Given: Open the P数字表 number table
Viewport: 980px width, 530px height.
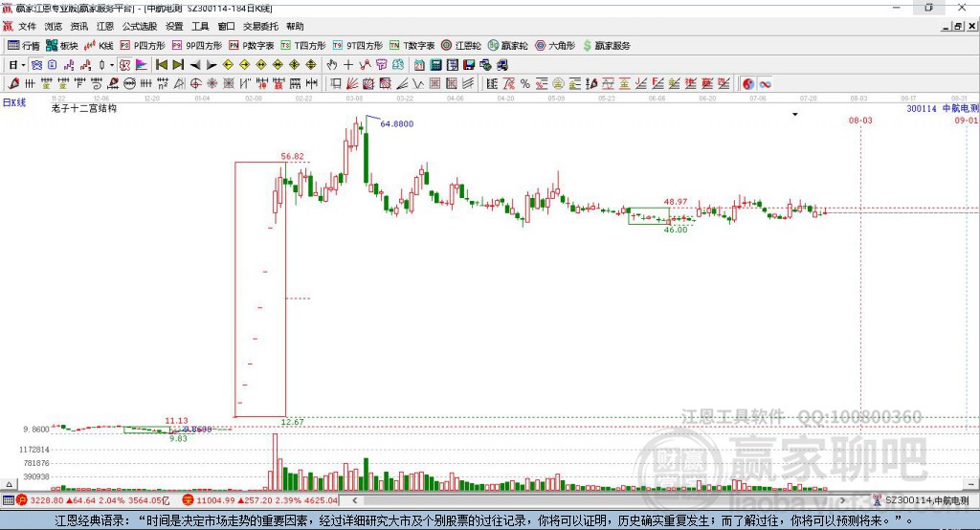Looking at the screenshot, I should pos(252,46).
